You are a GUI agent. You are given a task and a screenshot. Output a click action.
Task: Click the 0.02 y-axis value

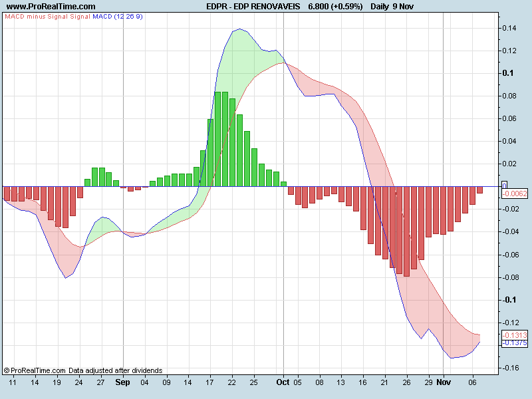(509, 164)
